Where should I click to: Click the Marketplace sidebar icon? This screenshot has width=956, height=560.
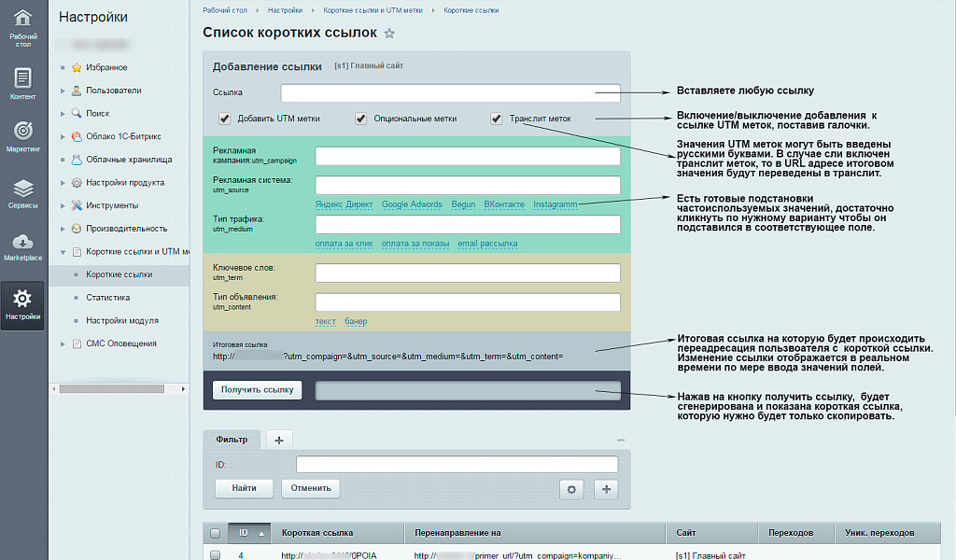(22, 248)
